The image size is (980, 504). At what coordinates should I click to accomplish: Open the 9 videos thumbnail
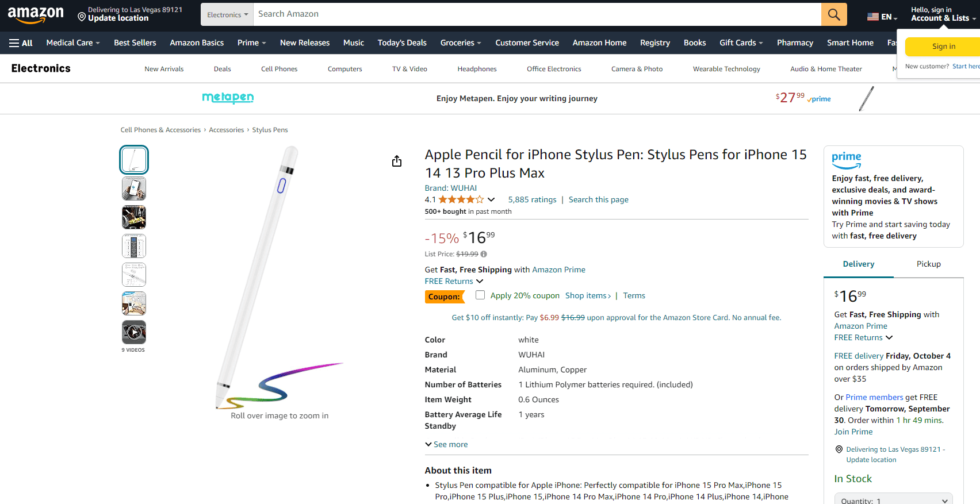tap(134, 332)
